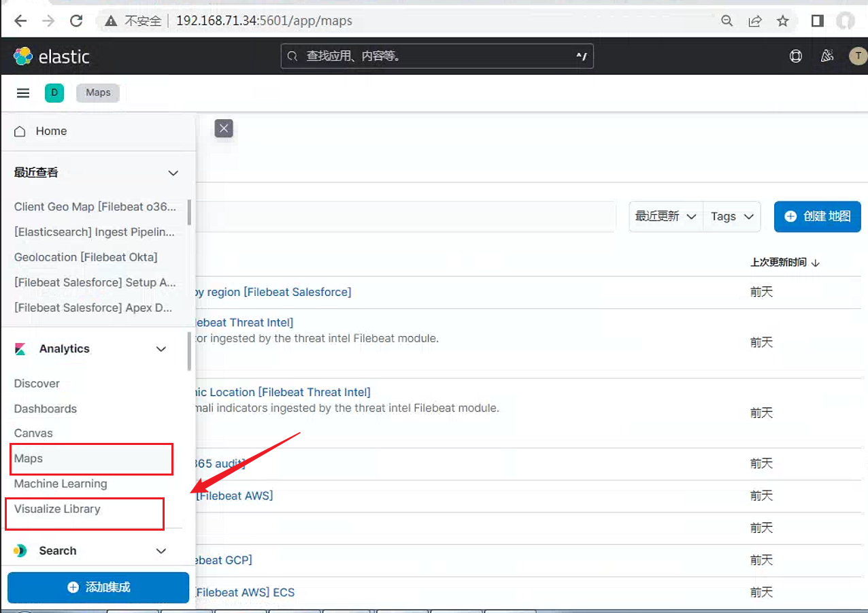868x613 pixels.
Task: Close the side navigation with X
Action: pyautogui.click(x=224, y=128)
